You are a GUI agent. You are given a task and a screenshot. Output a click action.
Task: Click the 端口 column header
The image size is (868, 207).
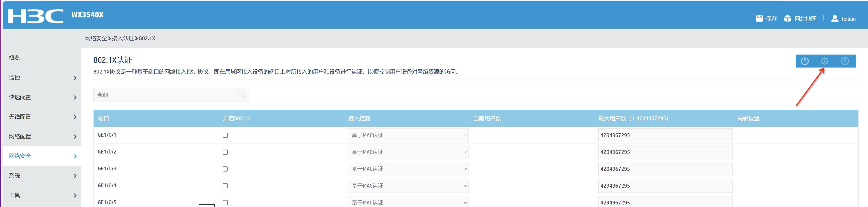[103, 118]
